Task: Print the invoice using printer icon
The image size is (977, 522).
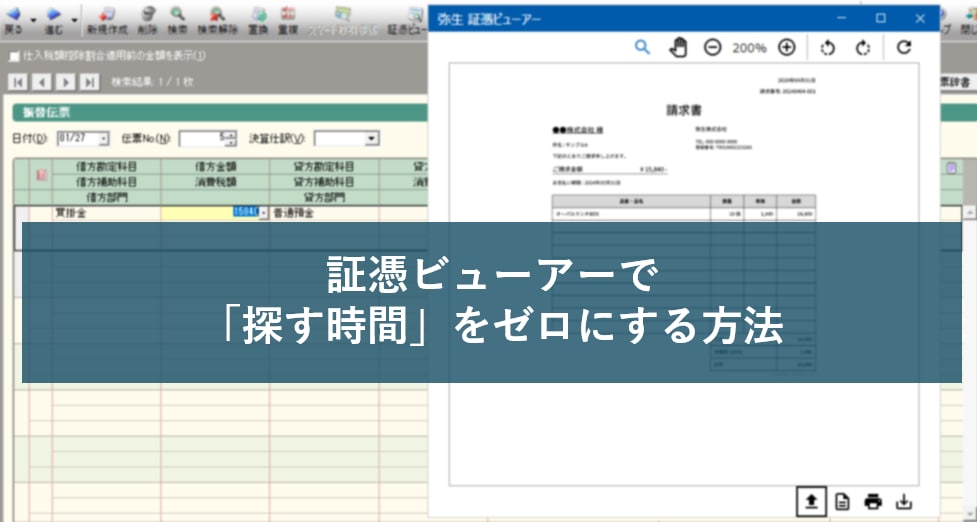Action: (x=873, y=501)
